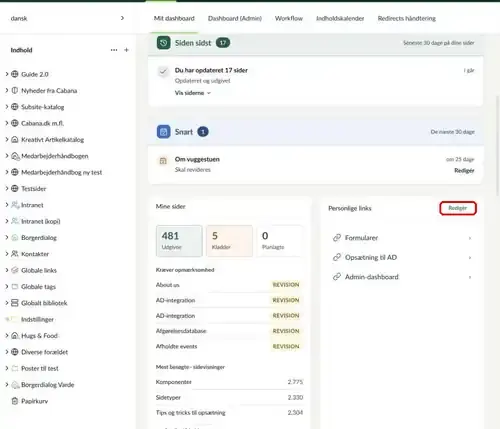Open the Formularer personal link

point(402,238)
